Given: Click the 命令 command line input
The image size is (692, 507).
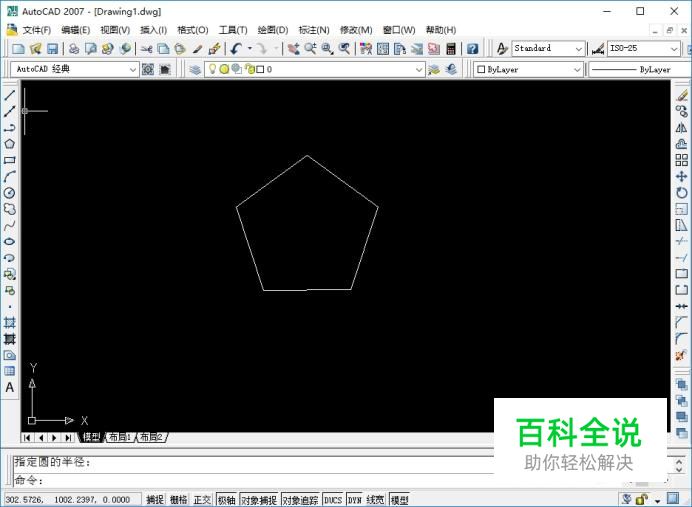Looking at the screenshot, I should coord(252,480).
